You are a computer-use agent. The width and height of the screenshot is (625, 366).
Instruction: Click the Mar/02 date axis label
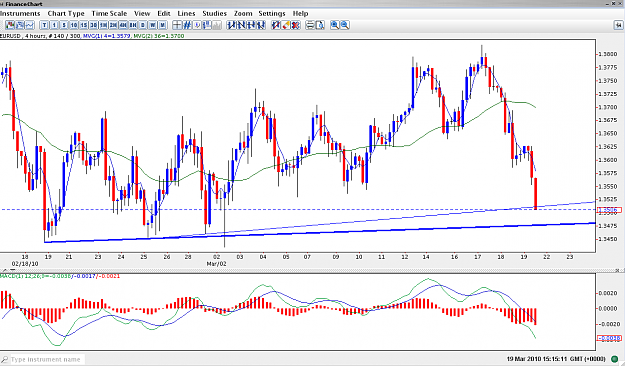tap(216, 264)
